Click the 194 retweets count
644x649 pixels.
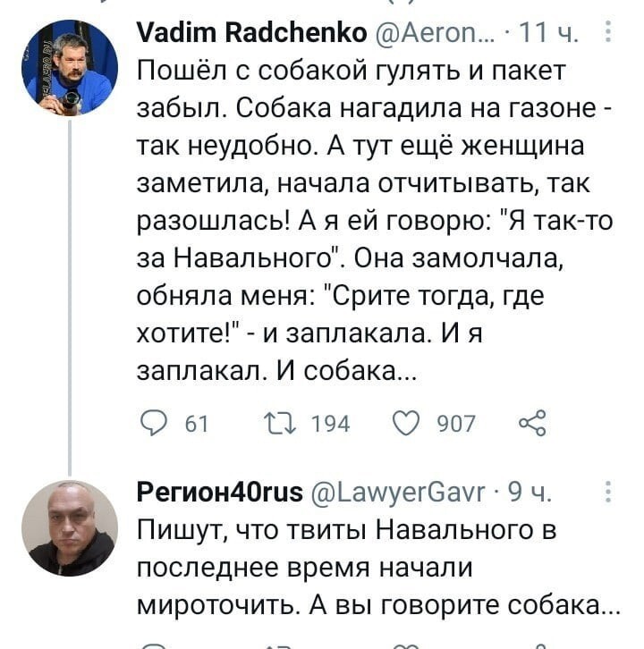click(330, 424)
